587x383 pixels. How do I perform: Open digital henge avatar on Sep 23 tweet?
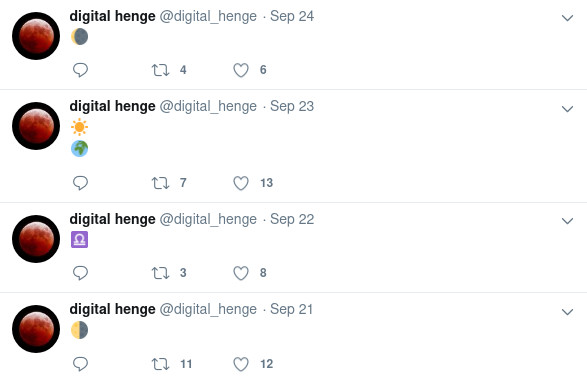click(36, 126)
